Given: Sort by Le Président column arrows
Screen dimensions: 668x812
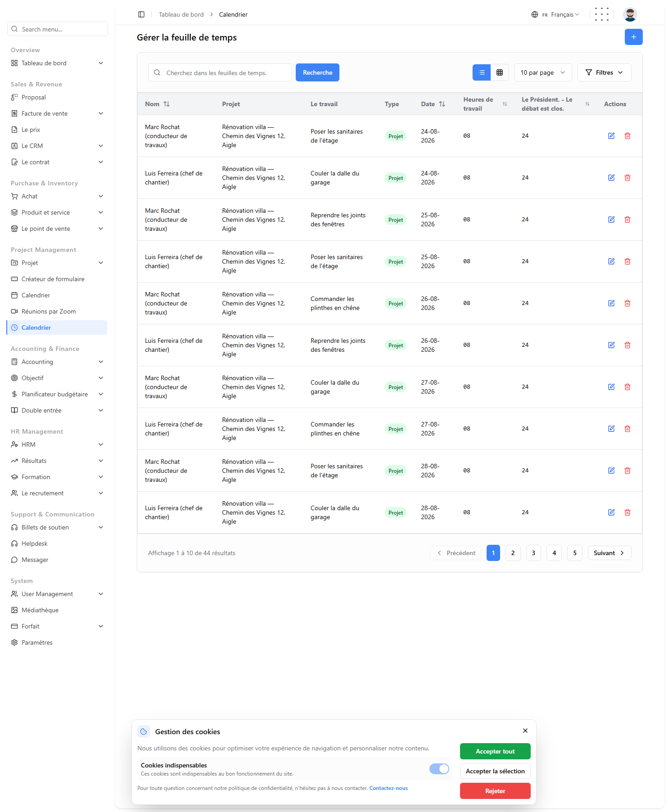Looking at the screenshot, I should point(587,104).
